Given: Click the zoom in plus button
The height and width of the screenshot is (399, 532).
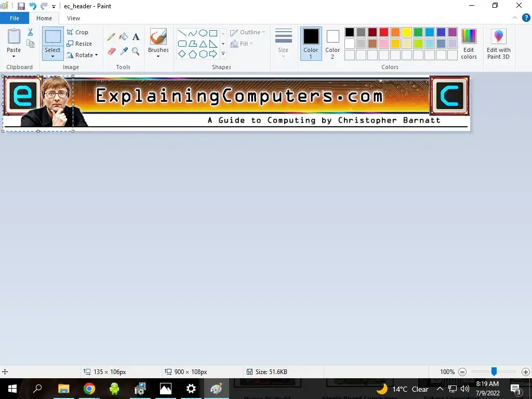Looking at the screenshot, I should tap(526, 372).
